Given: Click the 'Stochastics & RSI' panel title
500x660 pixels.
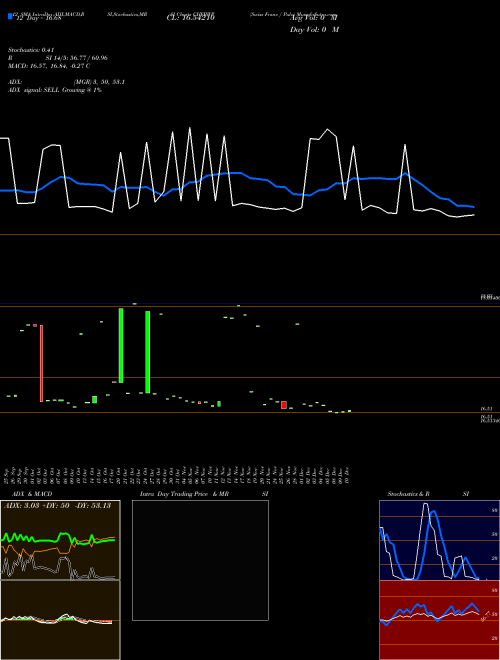Looking at the screenshot, I should point(428,494).
